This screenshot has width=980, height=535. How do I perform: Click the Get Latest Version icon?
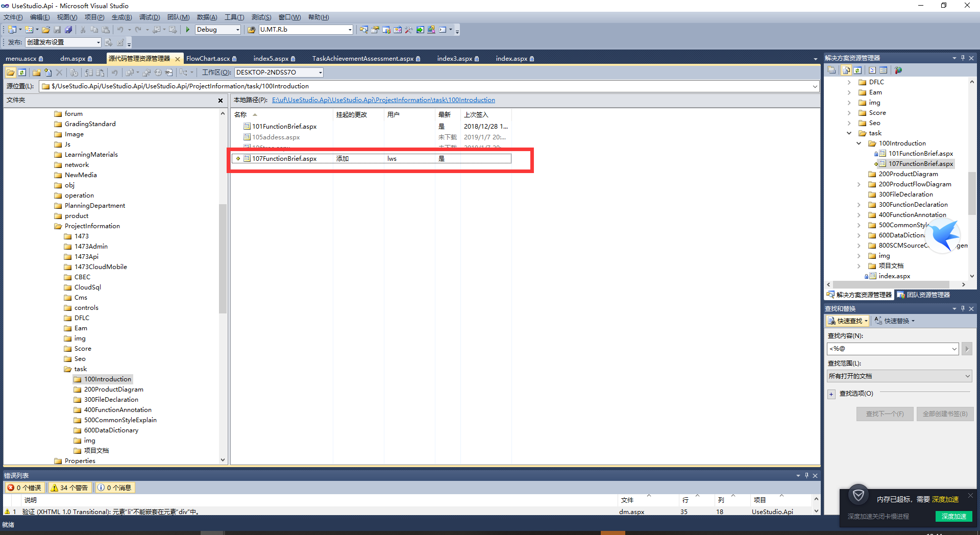click(x=75, y=72)
